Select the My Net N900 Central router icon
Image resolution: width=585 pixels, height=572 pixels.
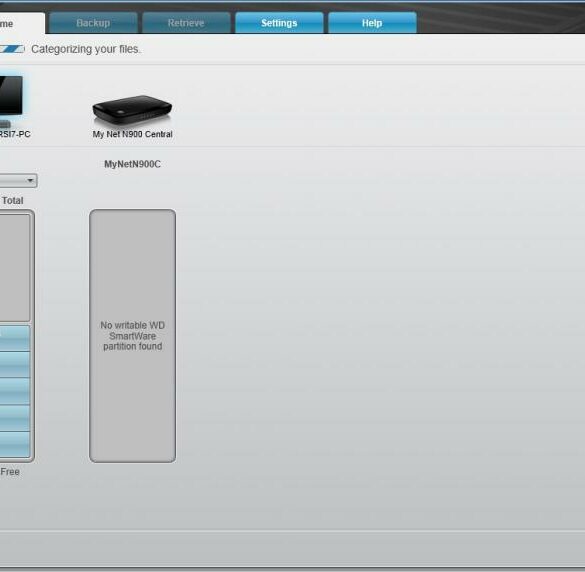coord(132,110)
